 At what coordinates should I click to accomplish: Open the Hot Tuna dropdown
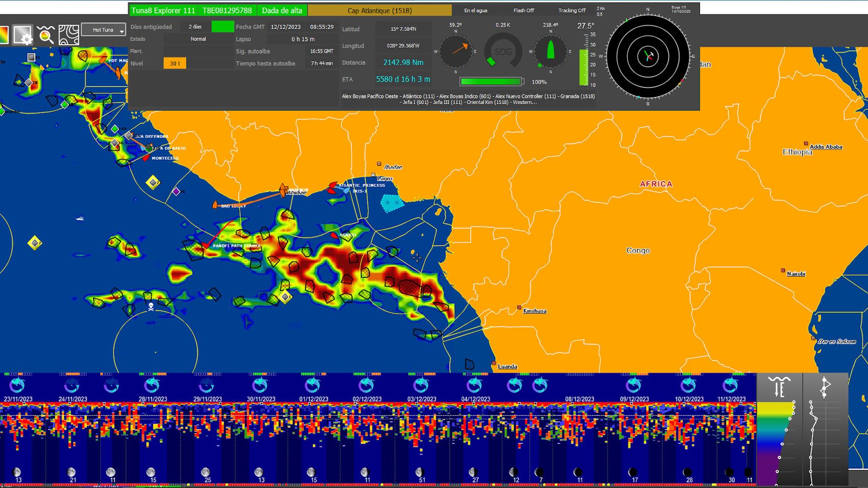[x=103, y=30]
